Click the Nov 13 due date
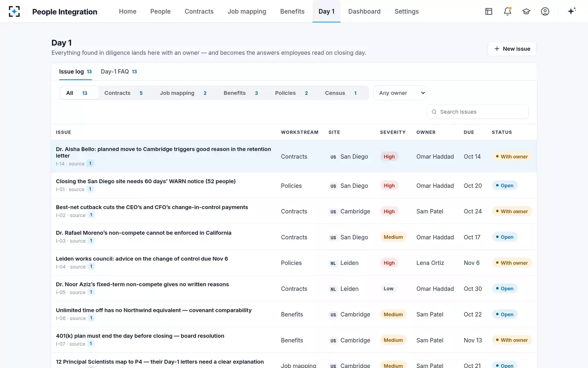588x368 pixels. pyautogui.click(x=473, y=340)
